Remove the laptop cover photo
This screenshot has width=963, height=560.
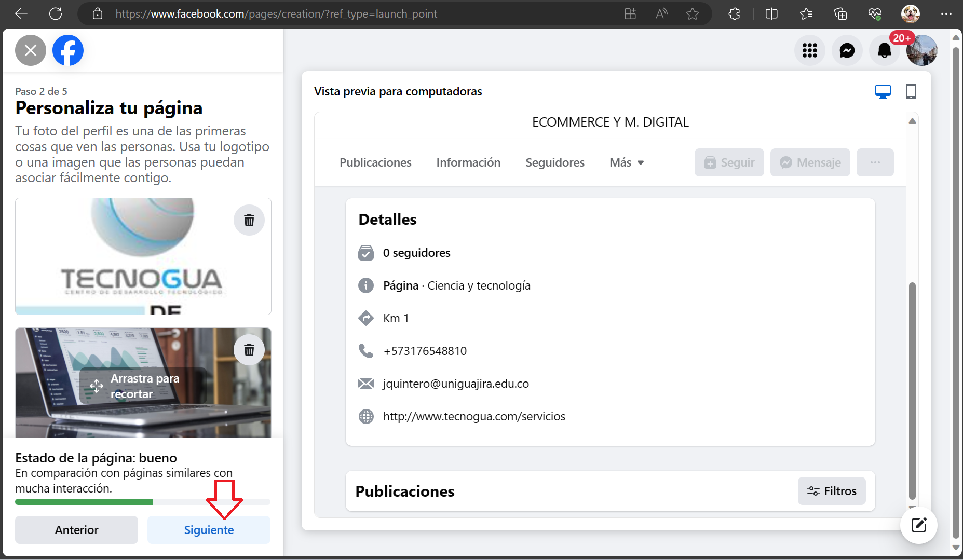tap(249, 350)
